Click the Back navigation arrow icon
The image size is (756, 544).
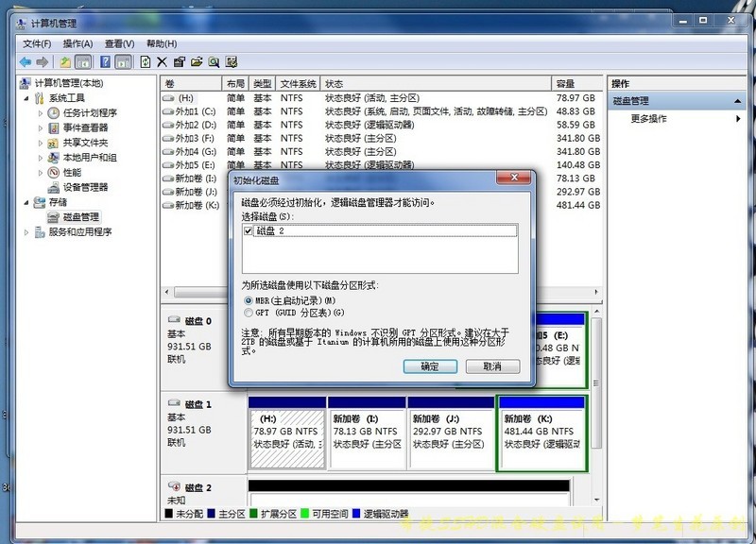[26, 61]
